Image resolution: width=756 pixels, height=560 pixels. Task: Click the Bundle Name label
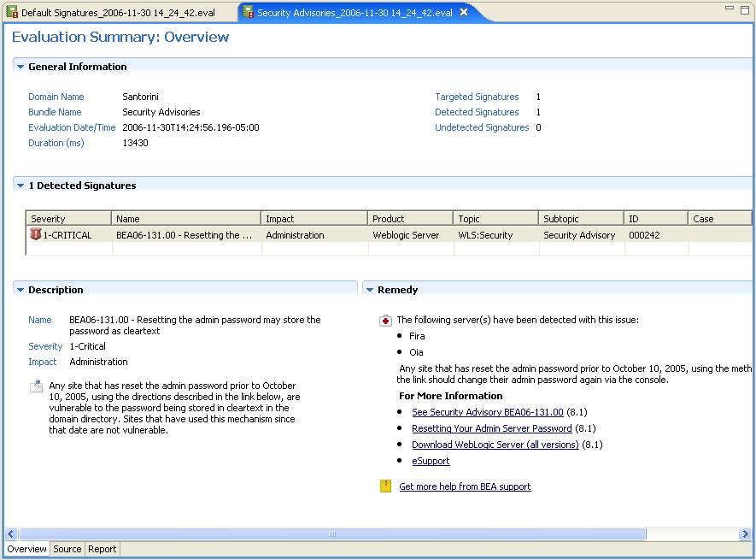tap(55, 112)
